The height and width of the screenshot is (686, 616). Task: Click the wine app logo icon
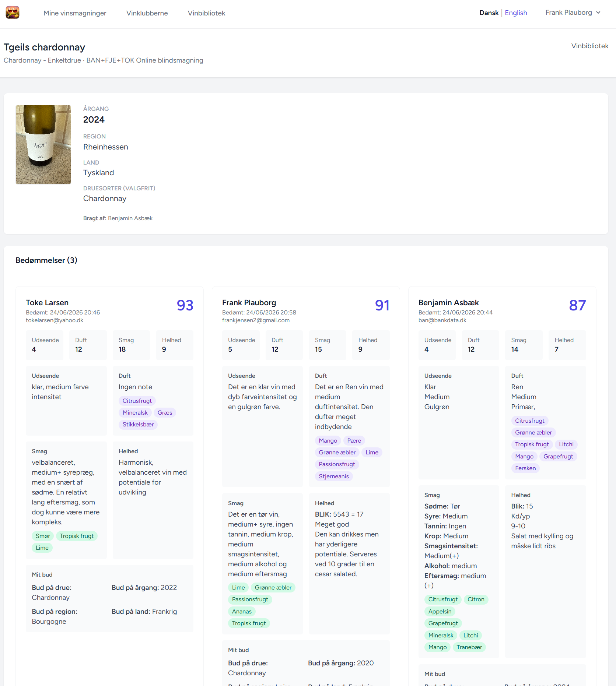point(13,13)
